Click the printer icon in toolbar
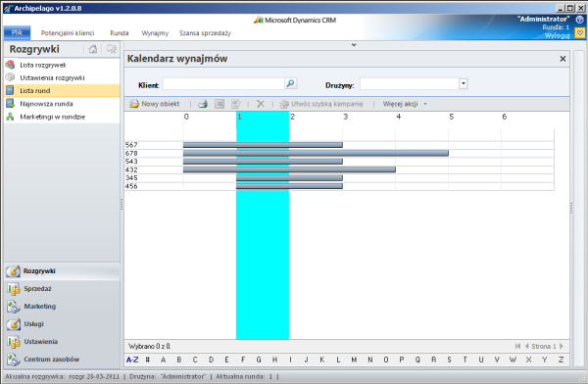Image resolution: width=588 pixels, height=384 pixels. click(203, 104)
